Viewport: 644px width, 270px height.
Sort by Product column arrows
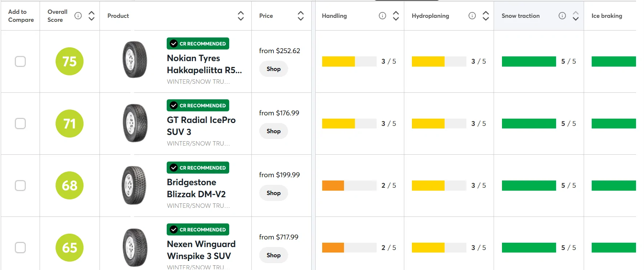pos(240,16)
